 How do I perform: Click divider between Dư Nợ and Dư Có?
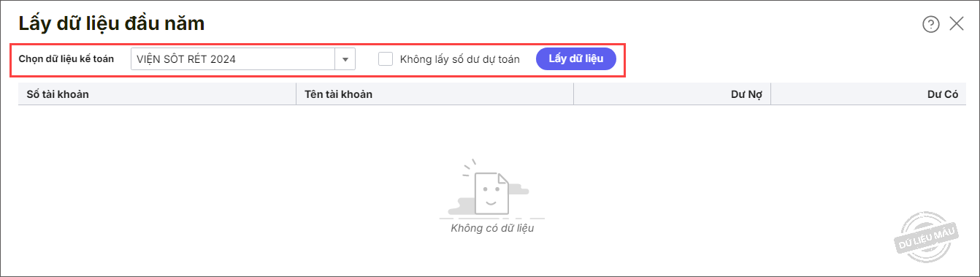click(x=771, y=94)
